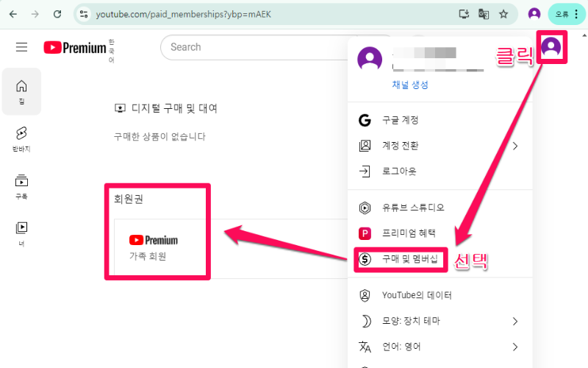
Task: Open 유튜브 스튜디오 menu item
Action: pos(440,208)
